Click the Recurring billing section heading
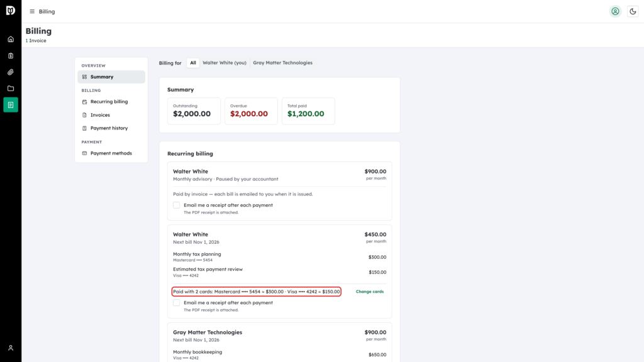The image size is (644, 362). tap(190, 153)
